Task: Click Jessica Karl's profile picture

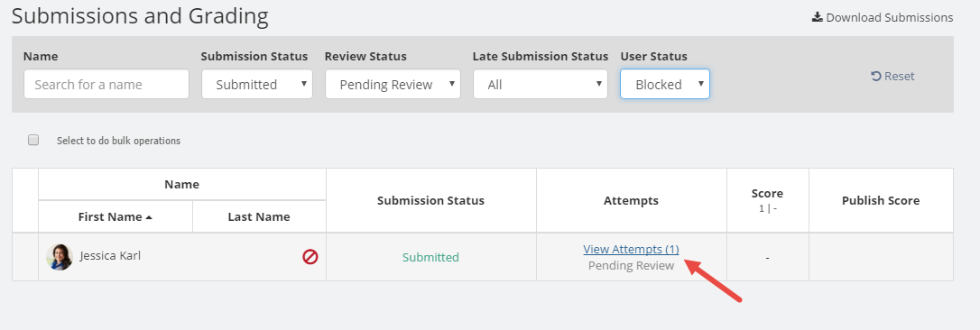Action: click(60, 257)
